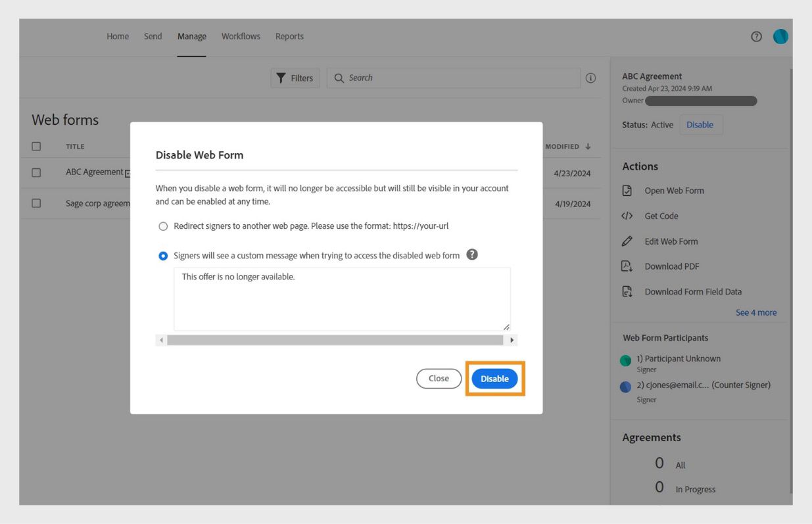812x524 pixels.
Task: Click the Download Form Field Data icon
Action: tap(627, 292)
